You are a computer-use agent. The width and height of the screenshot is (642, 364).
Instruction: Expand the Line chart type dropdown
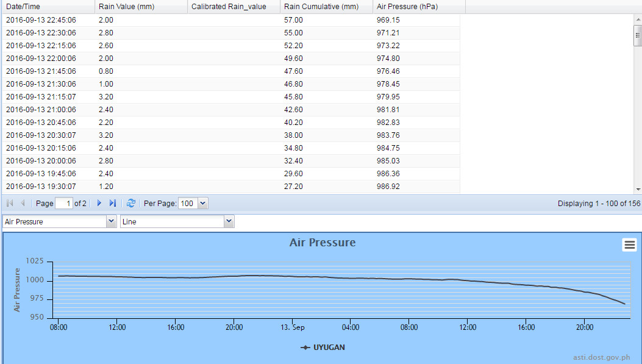(x=229, y=222)
